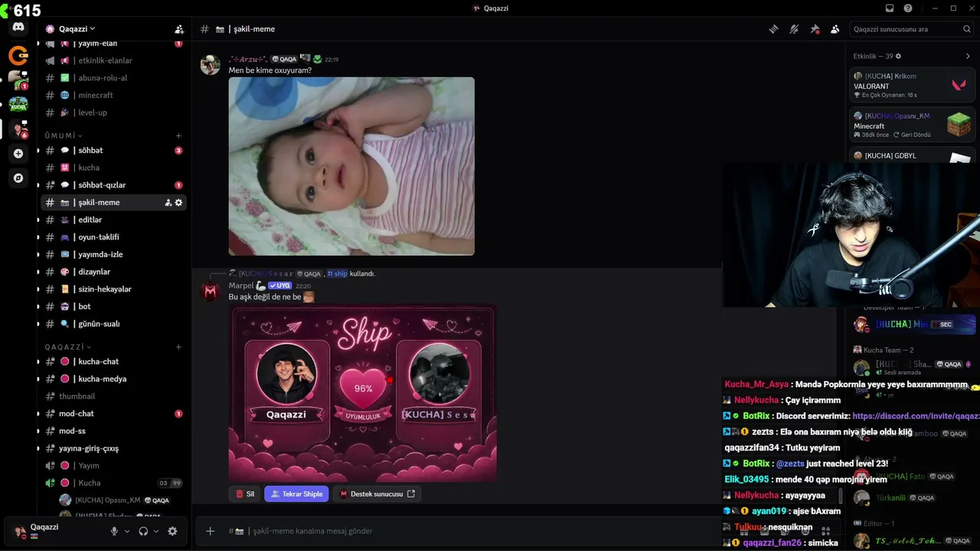
Task: Open the Inbox icon in title bar
Action: 890,8
